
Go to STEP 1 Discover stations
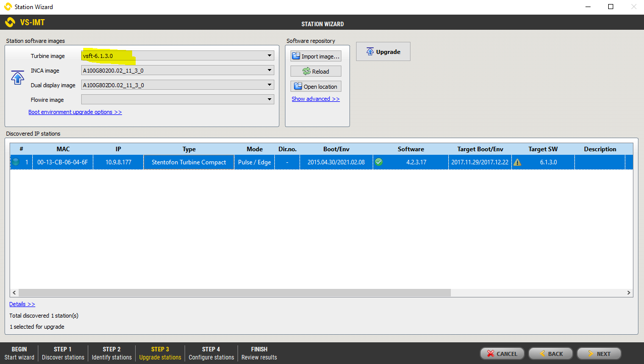63,353
